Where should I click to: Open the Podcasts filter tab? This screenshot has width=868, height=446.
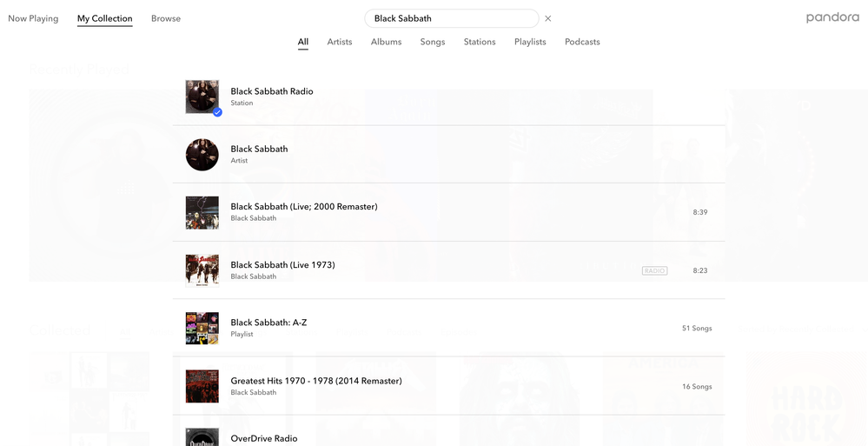(582, 42)
